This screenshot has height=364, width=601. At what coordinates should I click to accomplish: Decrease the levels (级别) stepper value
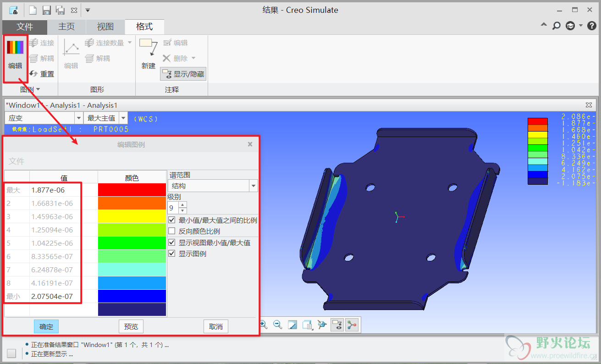[183, 210]
